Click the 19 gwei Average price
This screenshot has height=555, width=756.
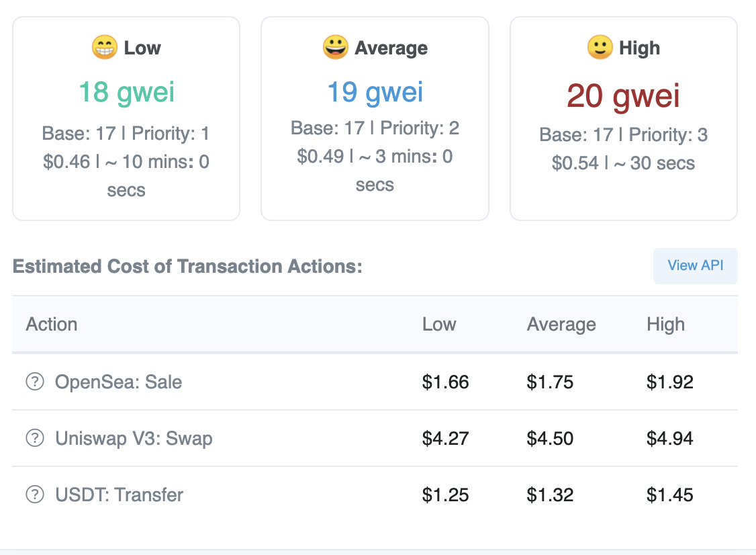click(x=375, y=92)
